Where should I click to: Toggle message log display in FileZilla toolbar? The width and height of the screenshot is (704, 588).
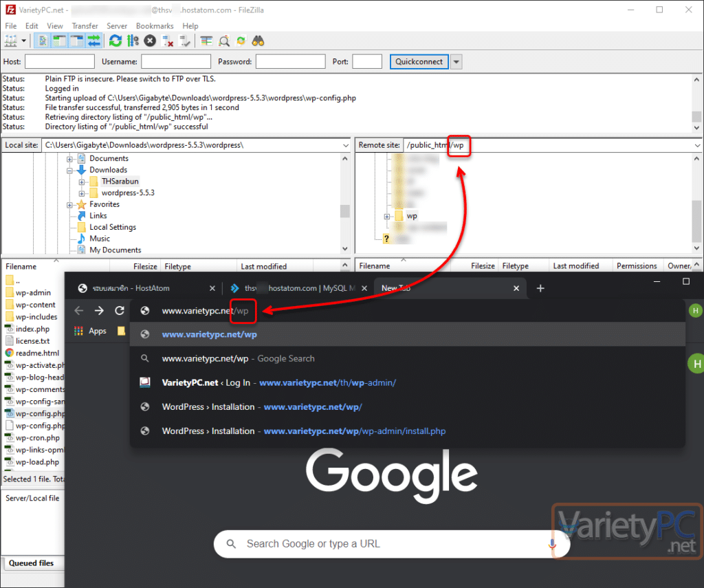click(x=42, y=41)
